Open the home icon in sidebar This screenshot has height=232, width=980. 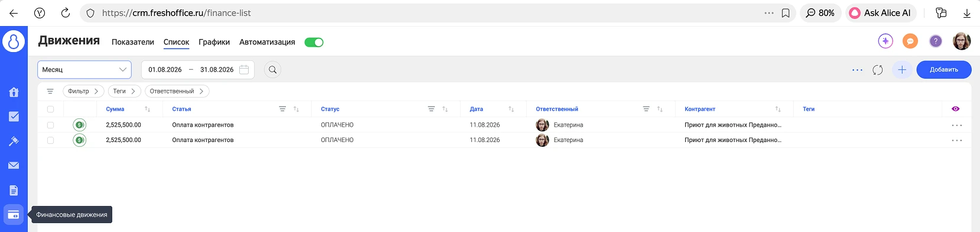14,92
